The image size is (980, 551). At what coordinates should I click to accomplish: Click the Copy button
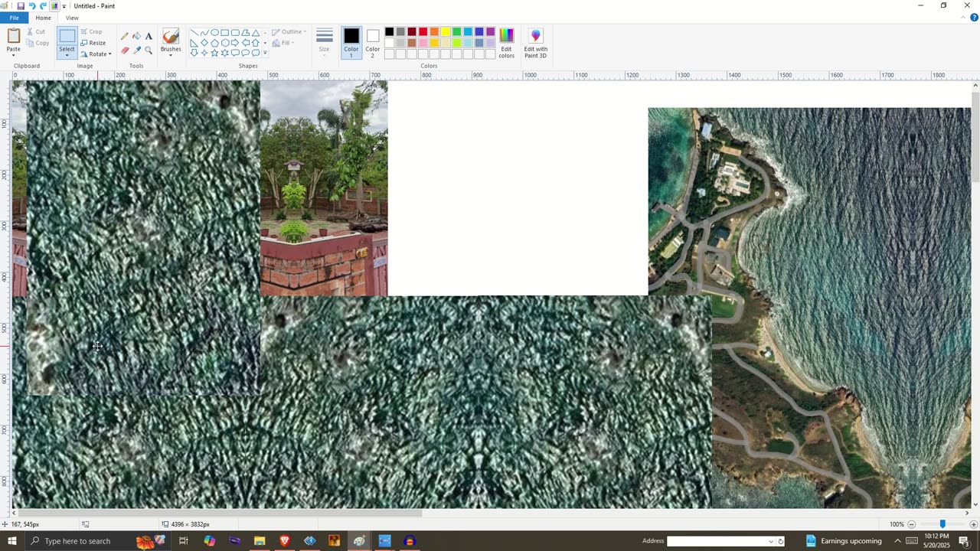(x=38, y=43)
